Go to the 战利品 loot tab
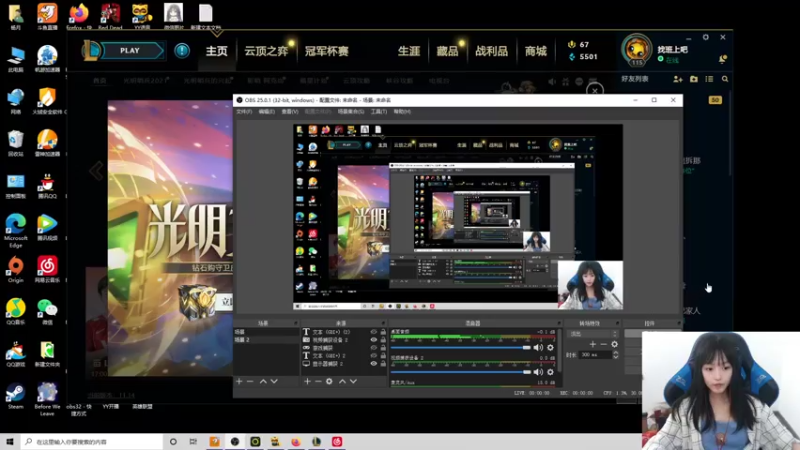800x450 pixels. click(491, 51)
